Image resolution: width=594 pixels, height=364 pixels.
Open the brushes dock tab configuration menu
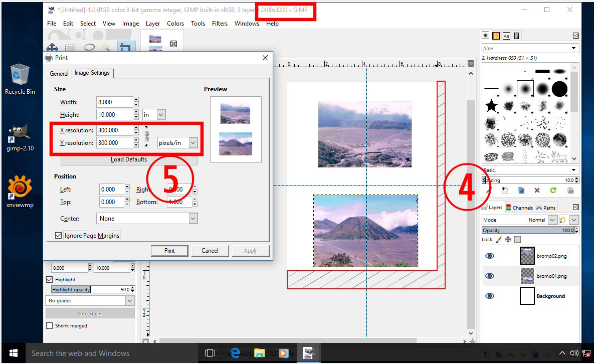(576, 36)
